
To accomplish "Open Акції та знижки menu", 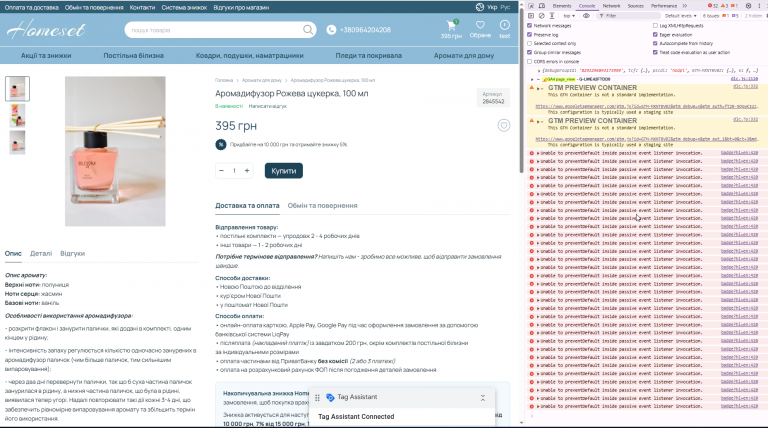I will (46, 56).
